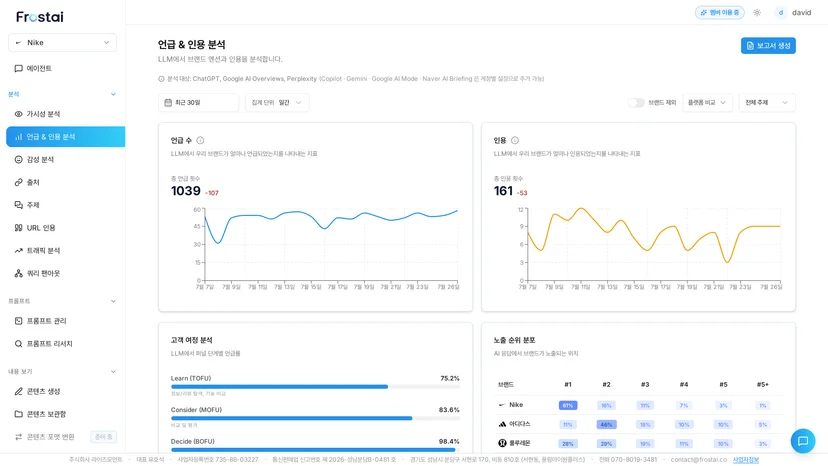Click the contact@frostai.co footer text

point(699,460)
